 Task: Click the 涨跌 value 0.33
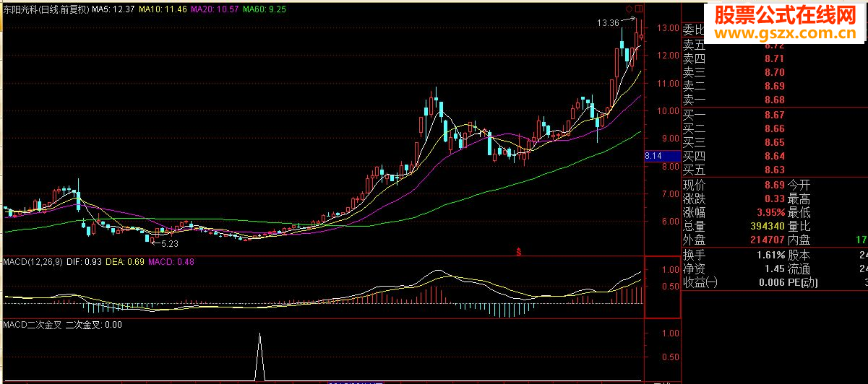[774, 198]
